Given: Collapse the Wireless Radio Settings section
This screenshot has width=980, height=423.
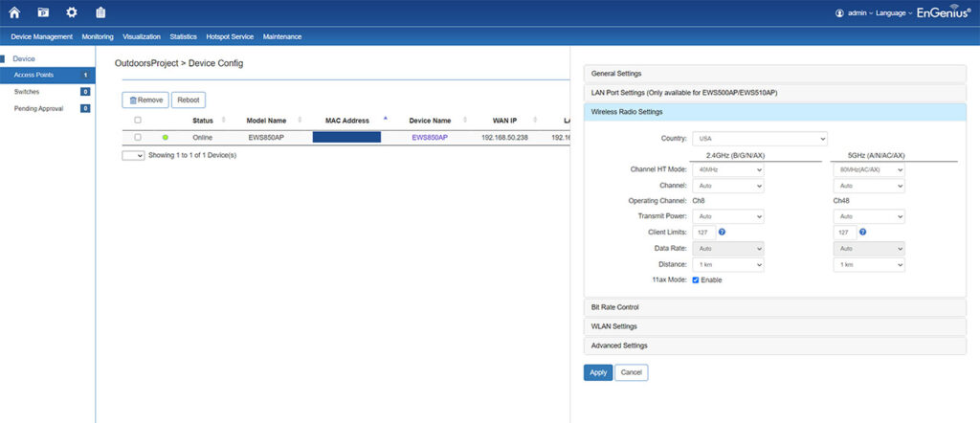Looking at the screenshot, I should pyautogui.click(x=775, y=112).
